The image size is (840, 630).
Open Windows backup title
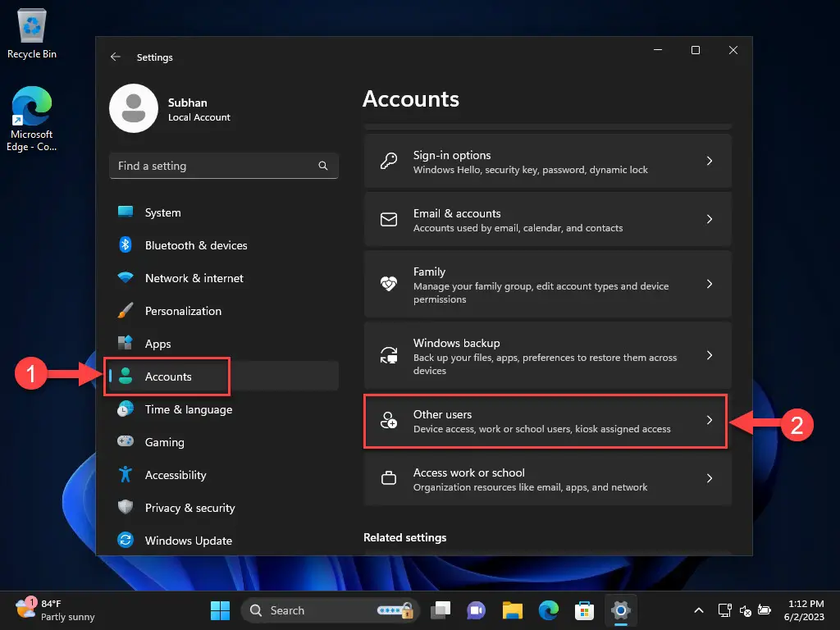click(456, 343)
